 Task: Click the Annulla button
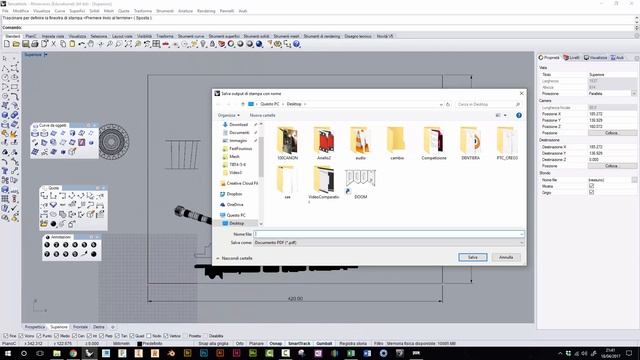506,258
